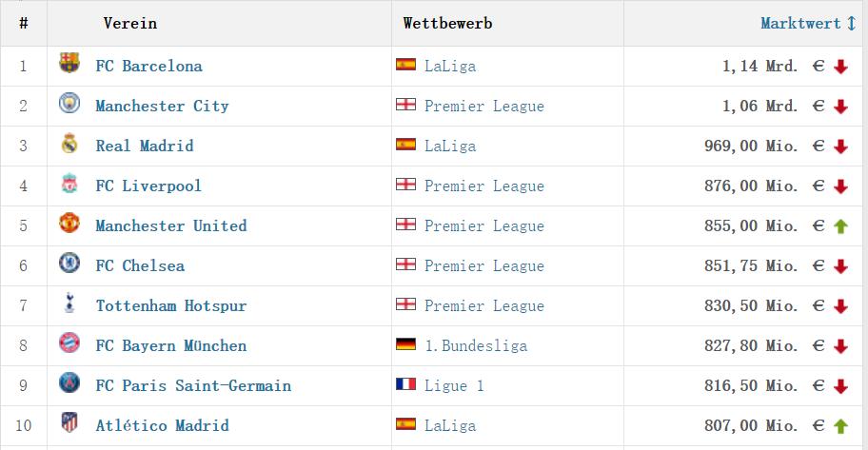
Task: Click the Real Madrid club crest
Action: [x=69, y=145]
